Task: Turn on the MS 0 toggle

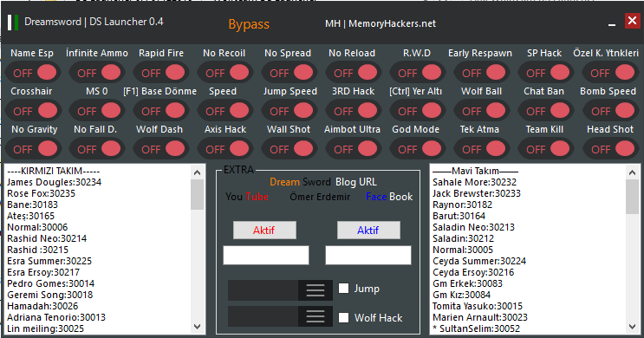Action: (x=97, y=111)
